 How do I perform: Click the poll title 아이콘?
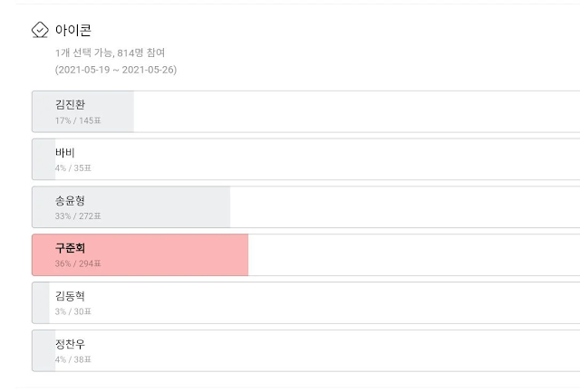[x=73, y=31]
